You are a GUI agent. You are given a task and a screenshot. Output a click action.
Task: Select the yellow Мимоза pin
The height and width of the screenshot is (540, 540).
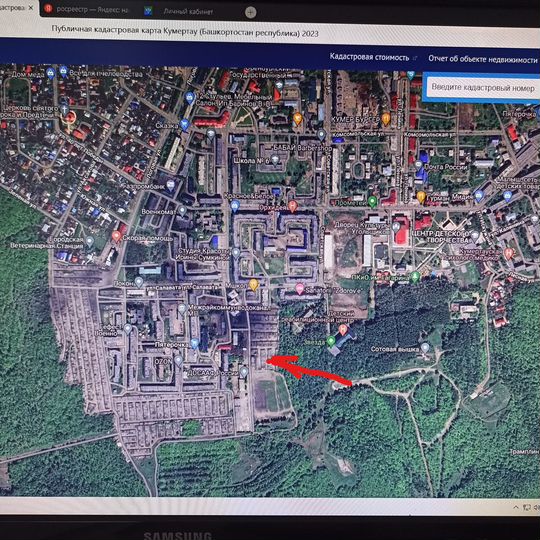254,285
